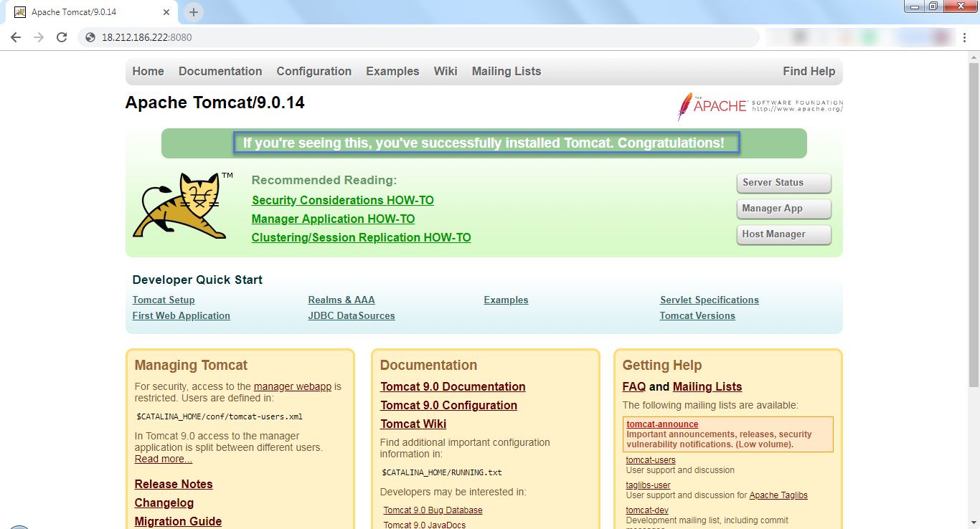The height and width of the screenshot is (529, 980).
Task: Open the tomcat-announce mailing list
Action: pyautogui.click(x=661, y=424)
